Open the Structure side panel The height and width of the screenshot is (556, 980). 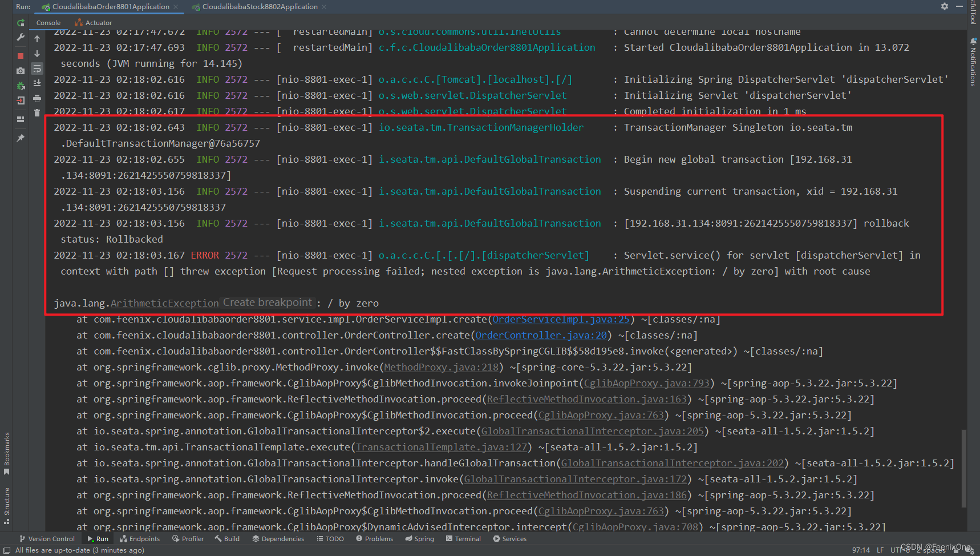[7, 505]
